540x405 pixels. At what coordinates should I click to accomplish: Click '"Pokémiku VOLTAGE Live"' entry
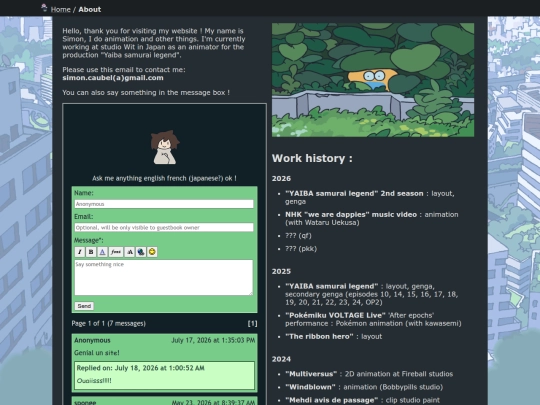[335, 315]
